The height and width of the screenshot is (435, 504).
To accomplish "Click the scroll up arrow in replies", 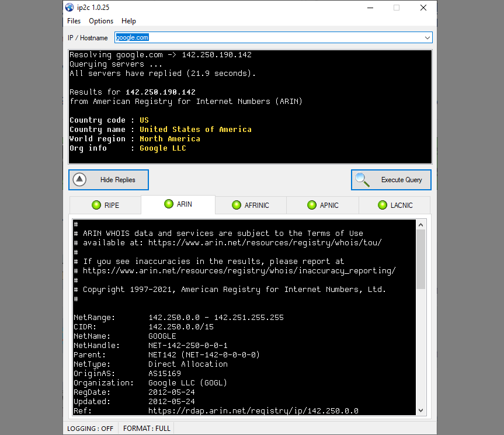I will [420, 225].
